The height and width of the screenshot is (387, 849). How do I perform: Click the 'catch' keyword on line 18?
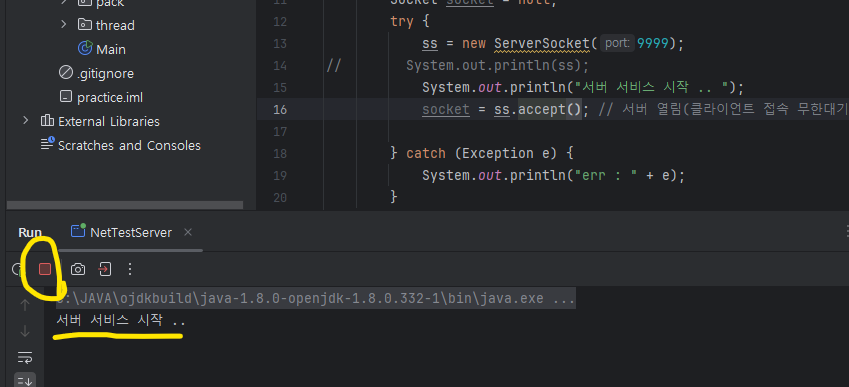[426, 154]
